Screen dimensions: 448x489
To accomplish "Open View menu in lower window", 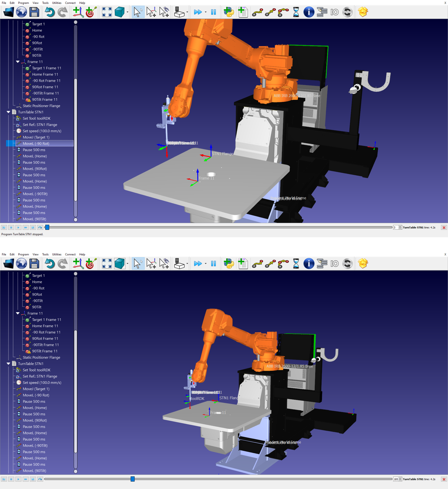I will coord(35,254).
